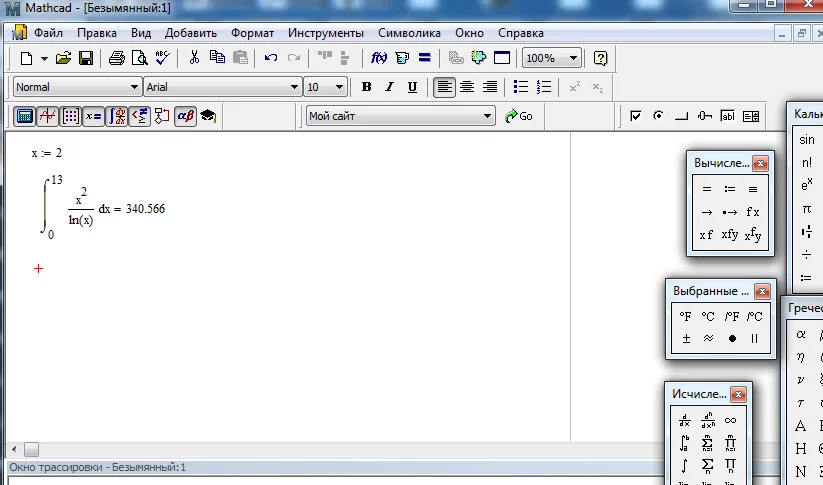Insert a radio button control
Screen dimensions: 823x485
(x=658, y=115)
